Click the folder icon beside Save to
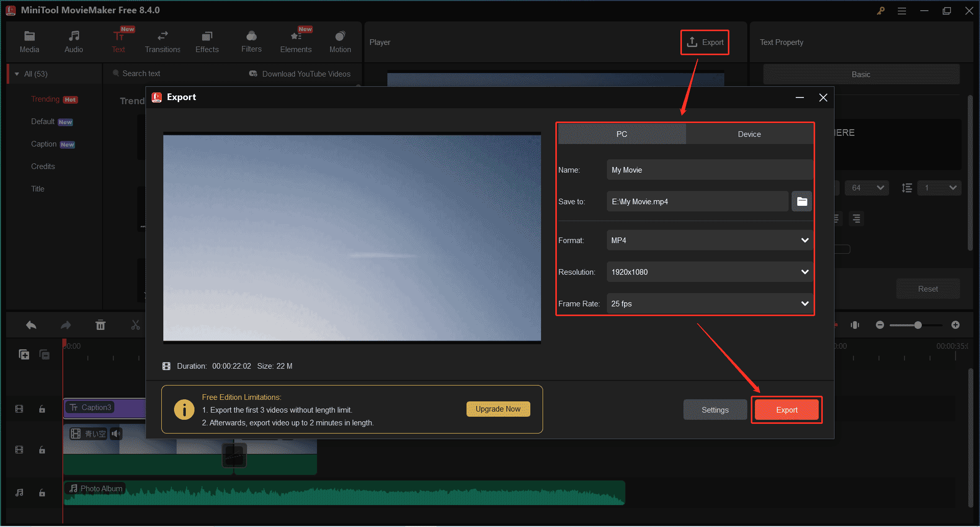Image resolution: width=980 pixels, height=527 pixels. [801, 201]
